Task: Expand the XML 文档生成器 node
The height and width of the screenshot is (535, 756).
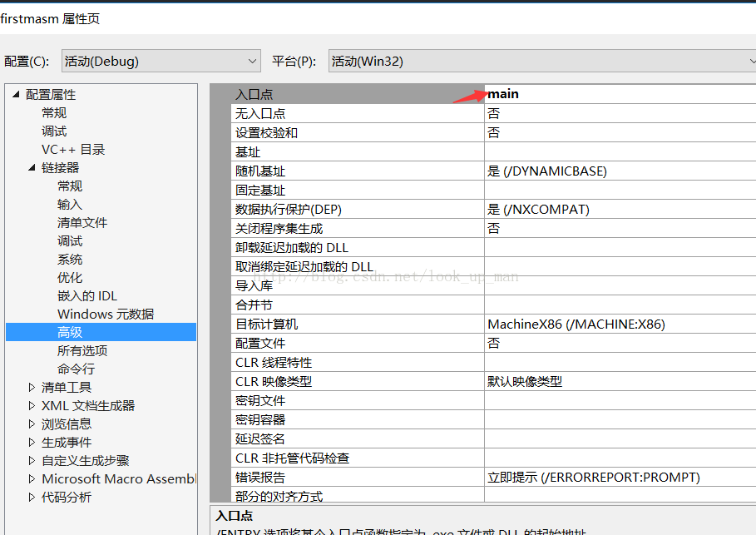Action: (32, 406)
